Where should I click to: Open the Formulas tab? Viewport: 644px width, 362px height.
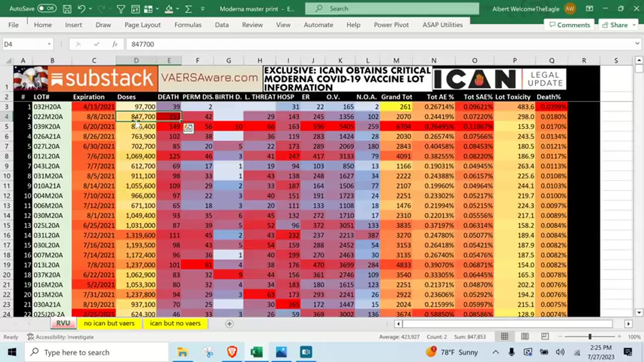[x=188, y=25]
